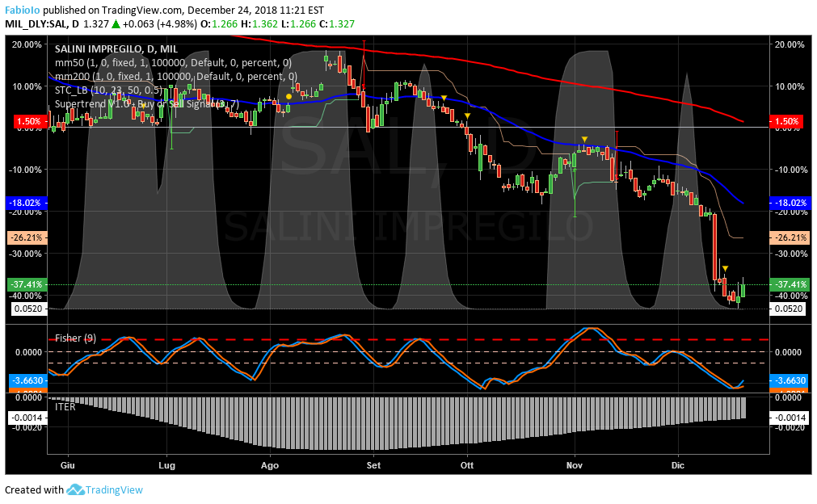Click the close price C:1.327
Image resolution: width=817 pixels, height=504 pixels.
point(337,24)
